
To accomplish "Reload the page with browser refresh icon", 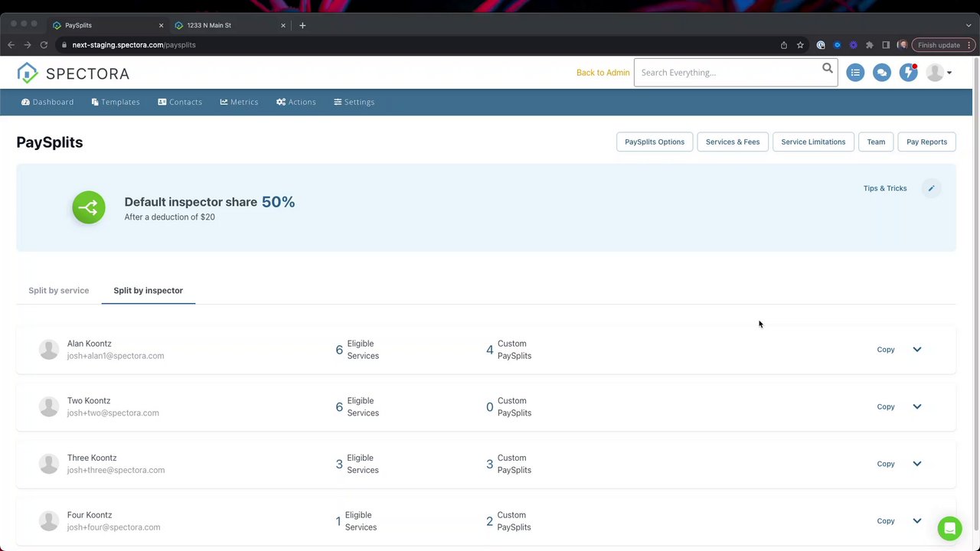I will click(44, 45).
